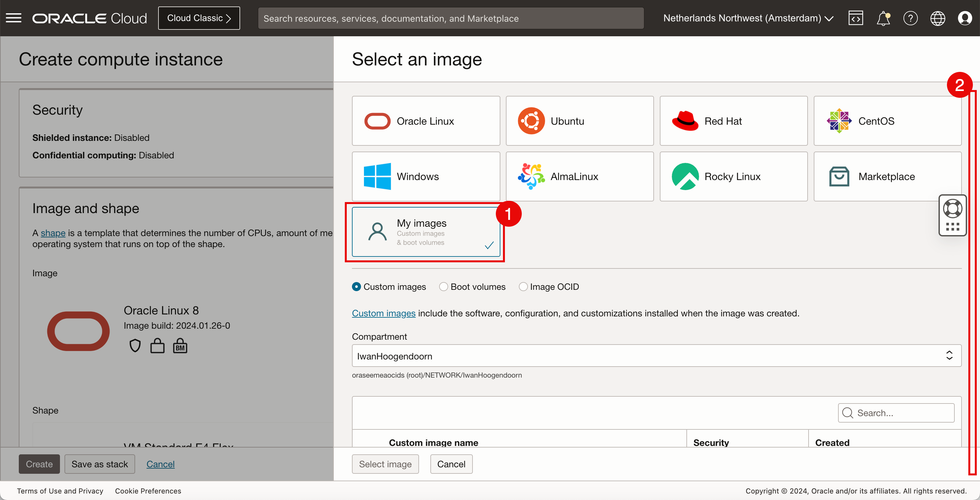Screen dimensions: 980x500
Task: Pick the Marketplace image tile
Action: coord(887,176)
